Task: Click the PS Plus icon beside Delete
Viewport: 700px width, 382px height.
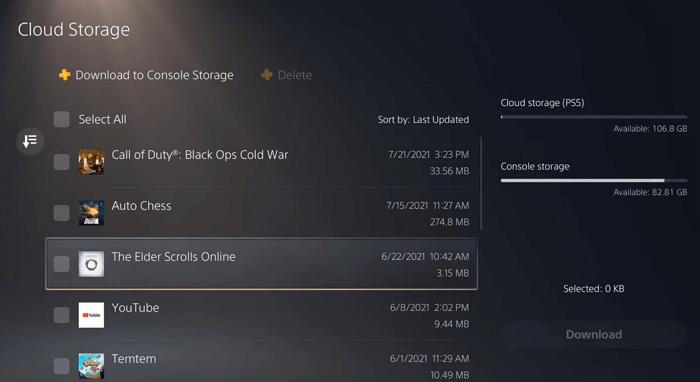Action: point(267,75)
